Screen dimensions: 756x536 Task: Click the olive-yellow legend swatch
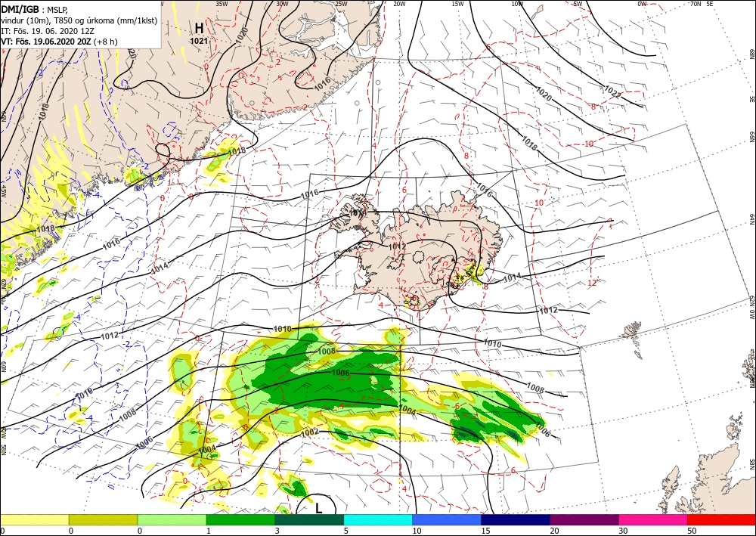click(103, 519)
